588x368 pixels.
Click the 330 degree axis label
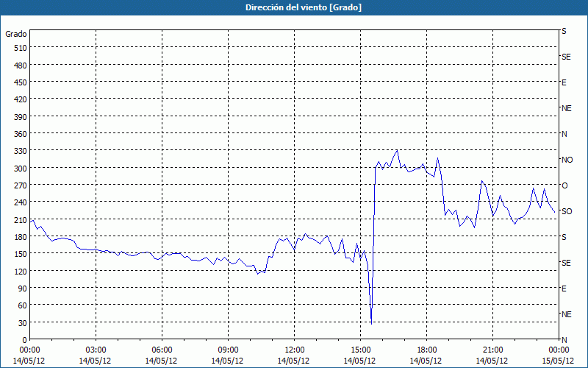(21, 151)
